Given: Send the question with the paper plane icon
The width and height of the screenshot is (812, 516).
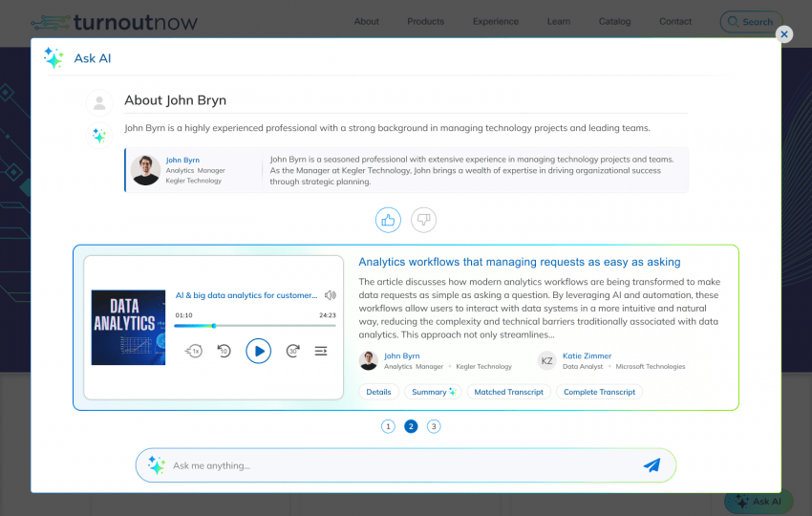Looking at the screenshot, I should tap(652, 465).
